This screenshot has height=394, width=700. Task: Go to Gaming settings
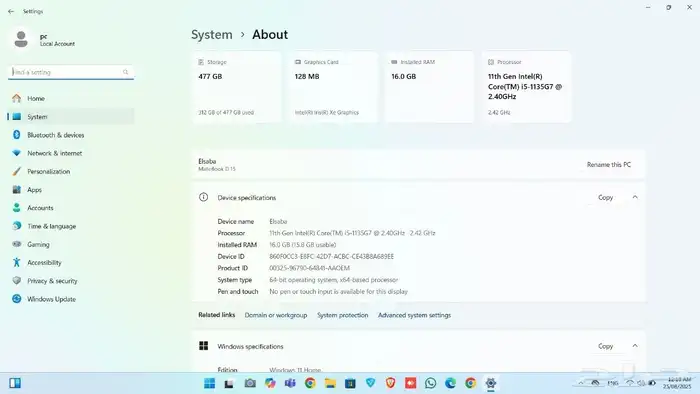click(71, 245)
